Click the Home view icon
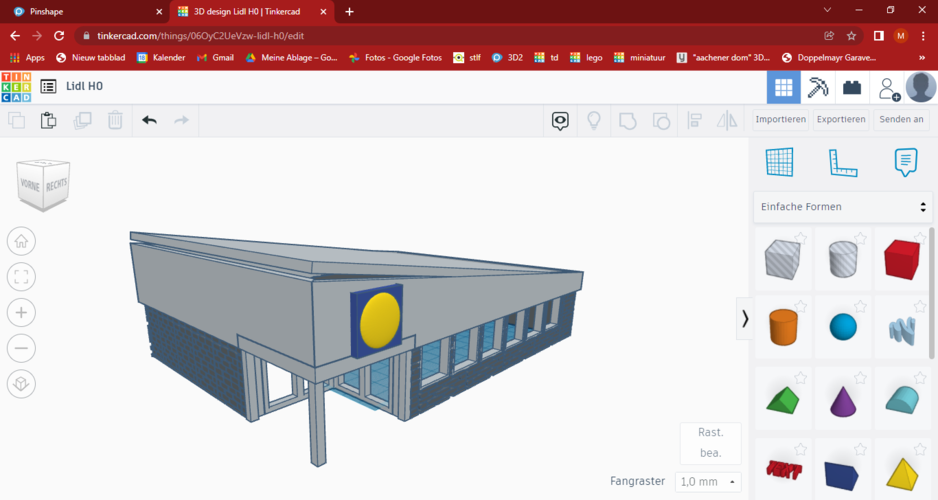Image resolution: width=938 pixels, height=500 pixels. 22,241
